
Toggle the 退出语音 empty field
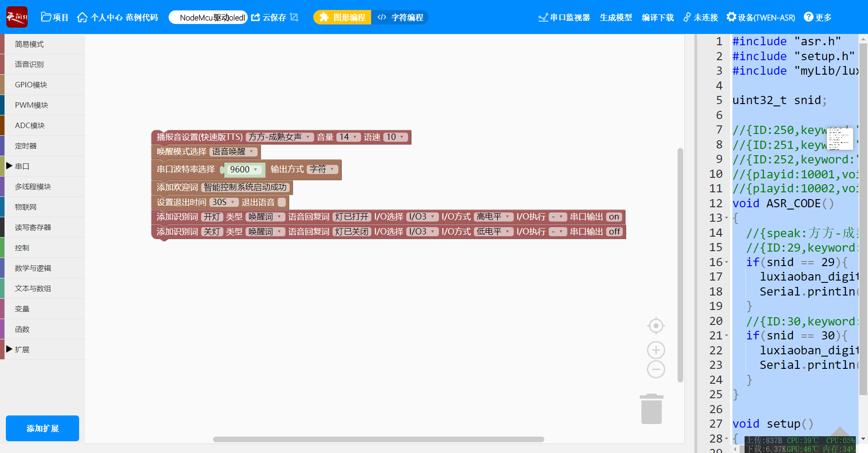pyautogui.click(x=282, y=202)
